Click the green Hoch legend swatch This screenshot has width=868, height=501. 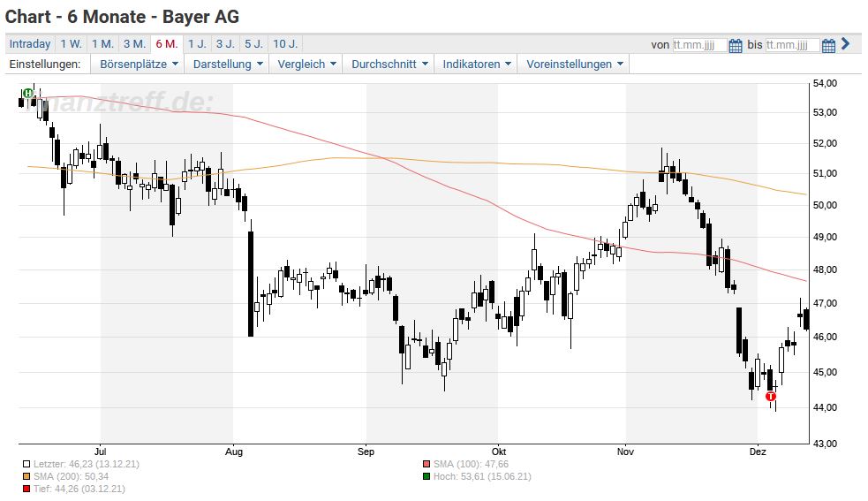[426, 476]
